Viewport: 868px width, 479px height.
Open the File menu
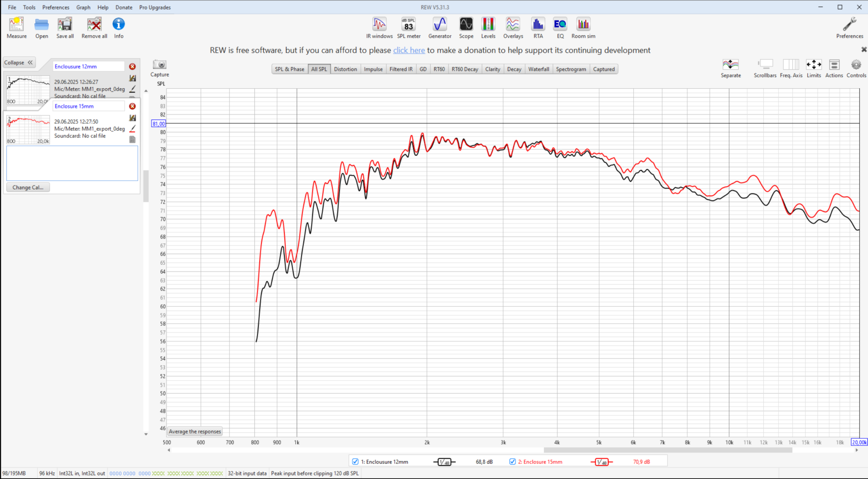[x=12, y=7]
